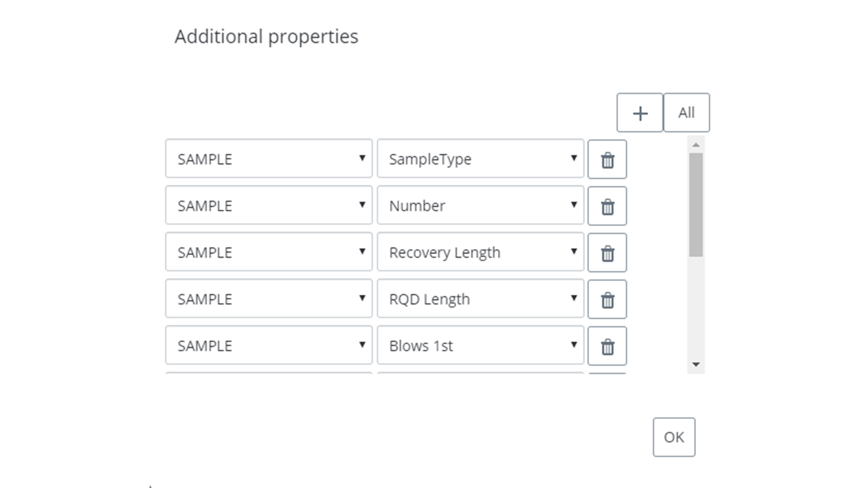Expand SAMPLE dropdown beside RQD Length
The width and height of the screenshot is (868, 488).
[x=269, y=299]
